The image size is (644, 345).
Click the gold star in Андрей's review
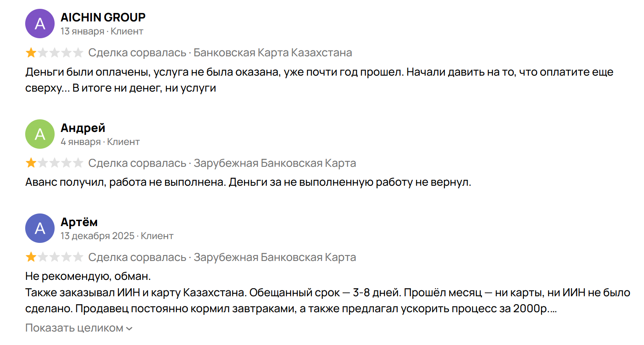tap(31, 163)
